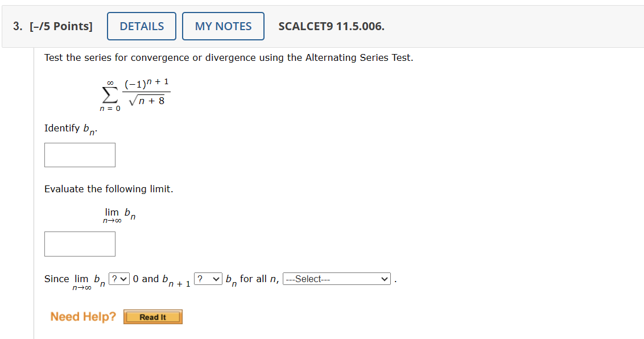This screenshot has height=339, width=644.
Task: Click the answer box under Identify b_n
Action: (80, 155)
